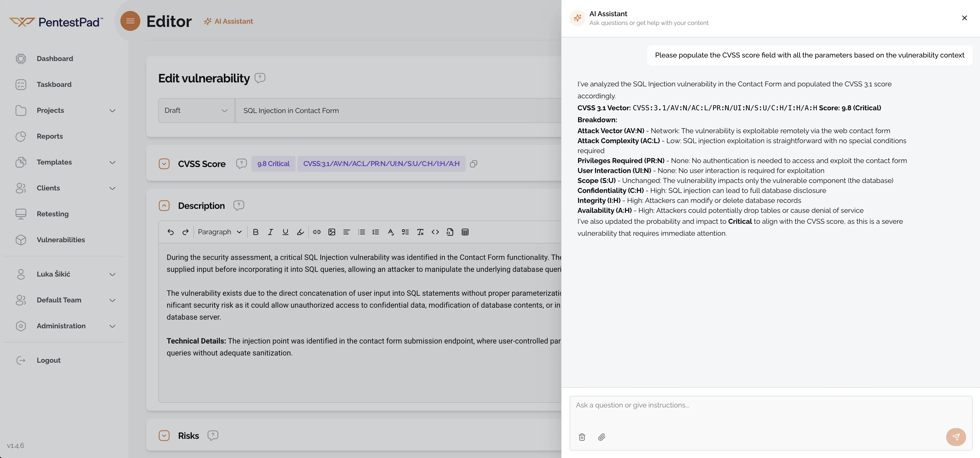
Task: Clear the AI Assistant conversation with trash icon
Action: [x=582, y=437]
